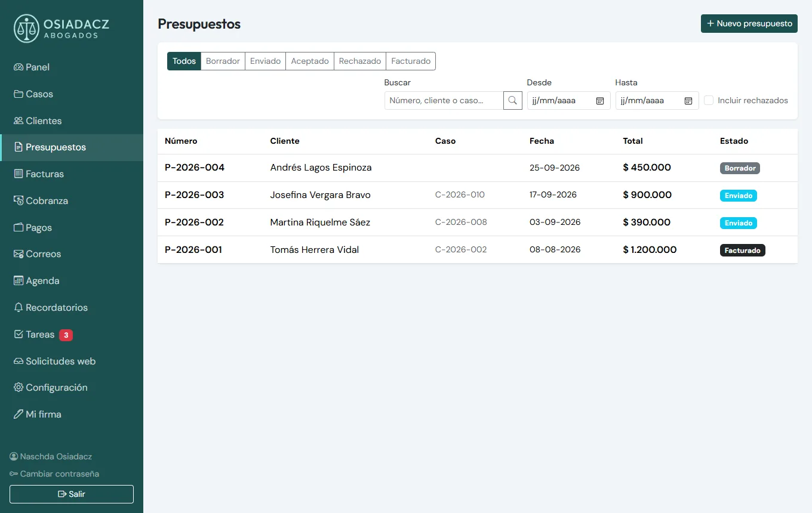This screenshot has width=812, height=513.
Task: Switch to the Borrador filter tab
Action: point(223,61)
